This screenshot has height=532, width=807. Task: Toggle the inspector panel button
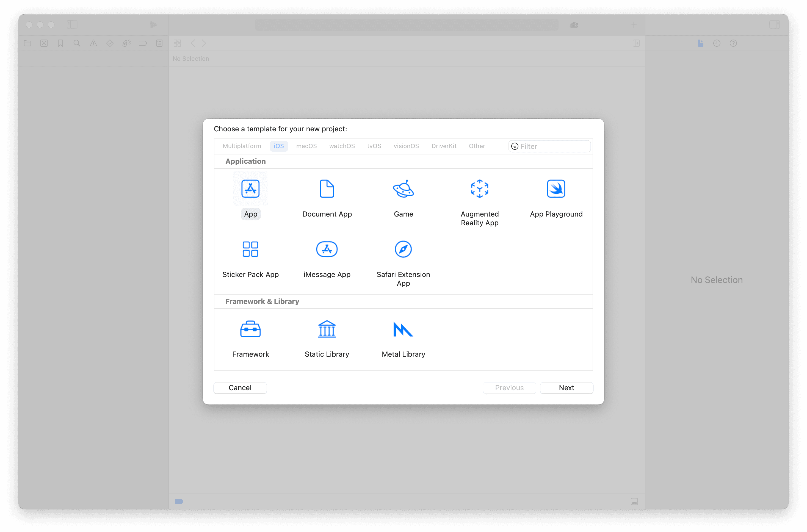coord(774,24)
